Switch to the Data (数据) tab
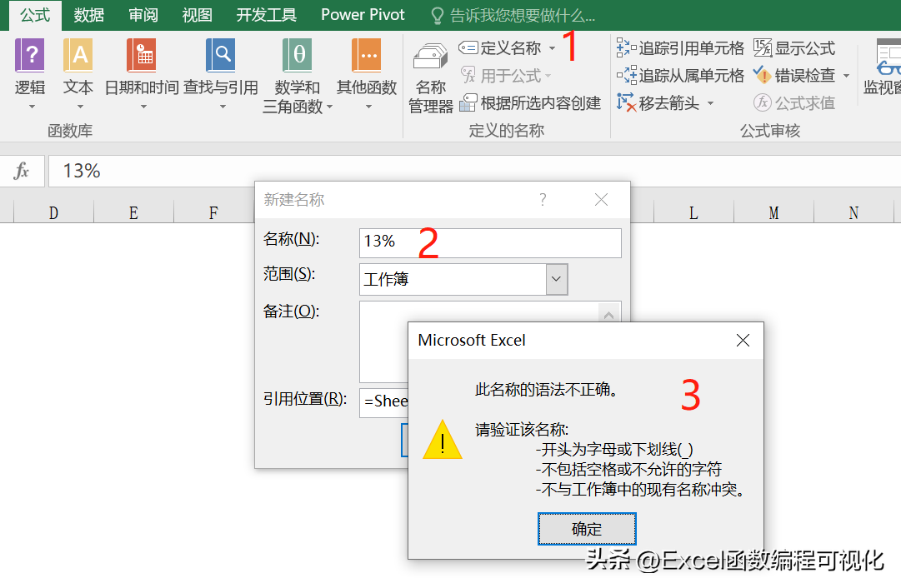This screenshot has height=588, width=901. [x=89, y=15]
